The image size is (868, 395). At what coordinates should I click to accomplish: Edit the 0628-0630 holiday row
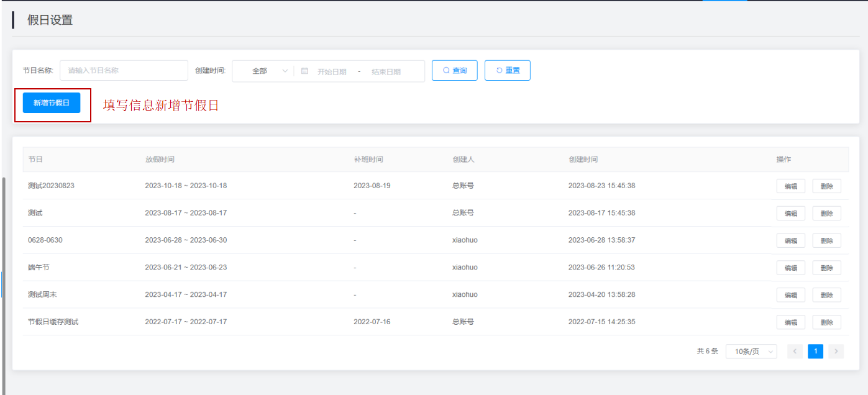790,240
